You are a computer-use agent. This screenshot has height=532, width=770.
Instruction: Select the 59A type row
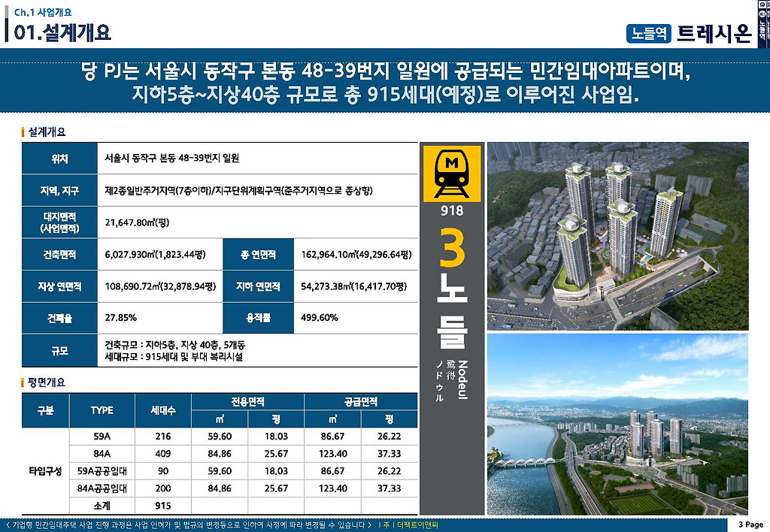coord(244,437)
